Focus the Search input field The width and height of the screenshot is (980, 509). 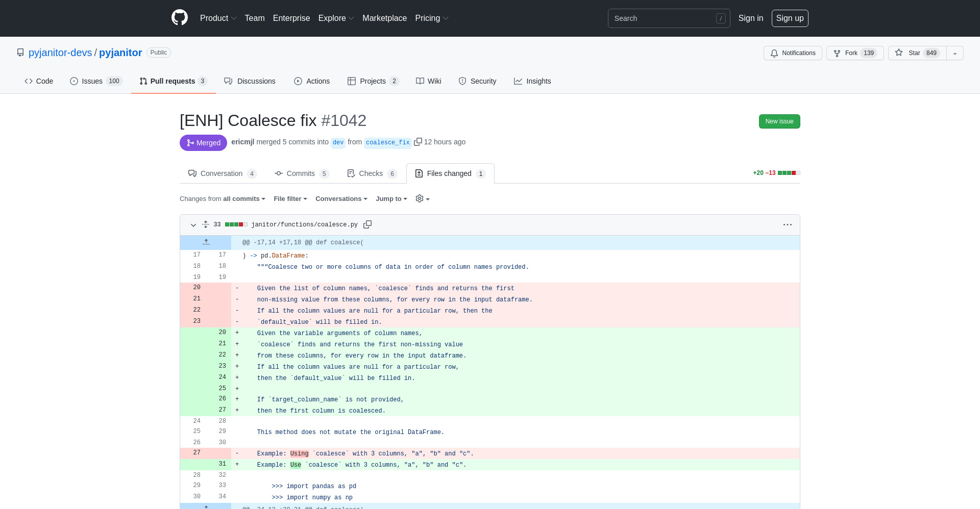coord(669,18)
